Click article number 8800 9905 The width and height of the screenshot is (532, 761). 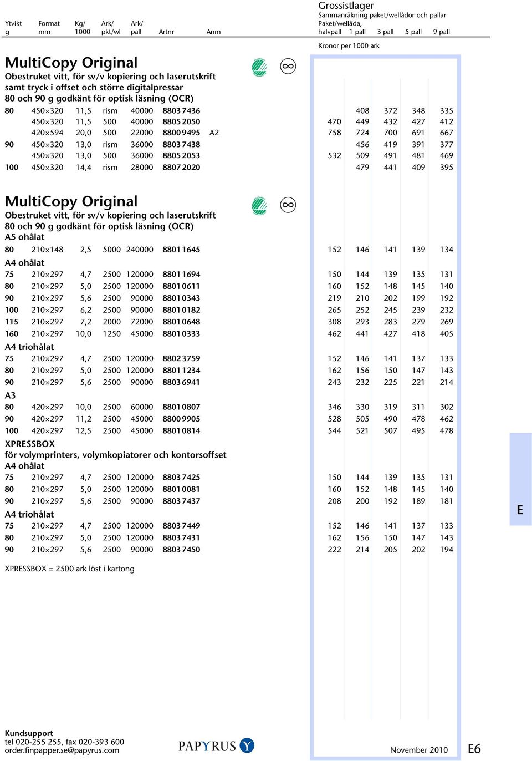(x=181, y=419)
